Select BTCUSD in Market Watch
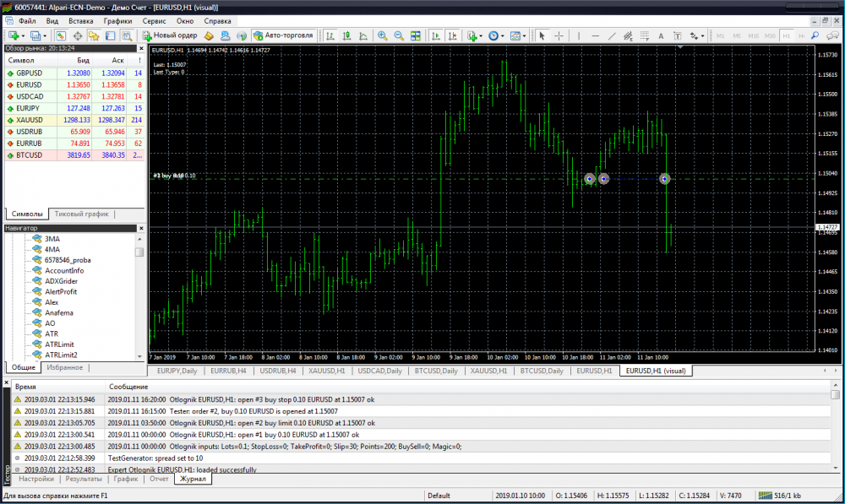This screenshot has height=504, width=845. [74, 155]
